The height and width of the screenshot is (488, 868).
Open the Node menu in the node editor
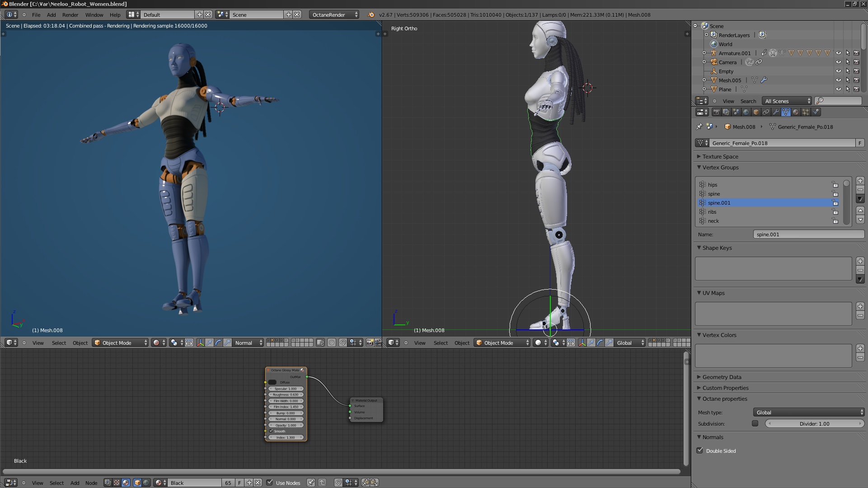(91, 483)
